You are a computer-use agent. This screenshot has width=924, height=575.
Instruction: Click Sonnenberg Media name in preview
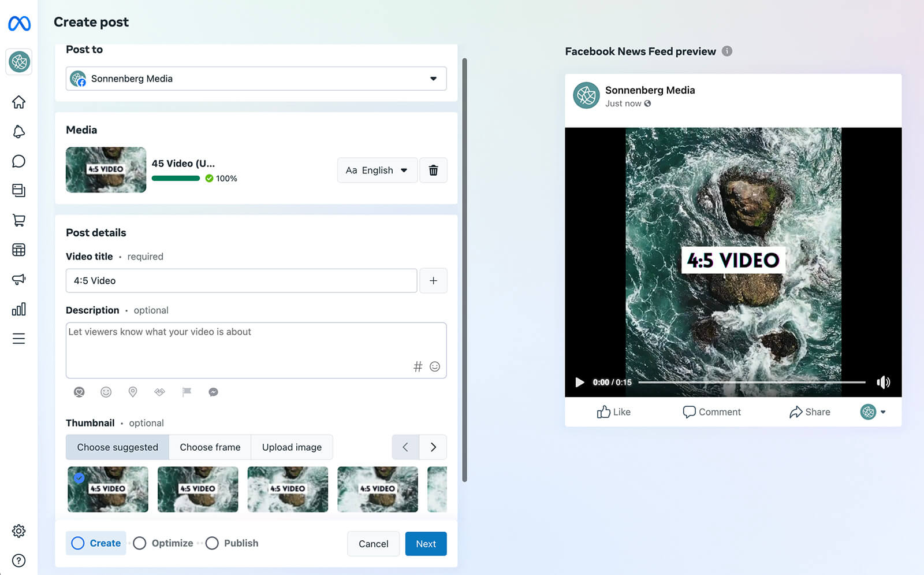point(650,90)
